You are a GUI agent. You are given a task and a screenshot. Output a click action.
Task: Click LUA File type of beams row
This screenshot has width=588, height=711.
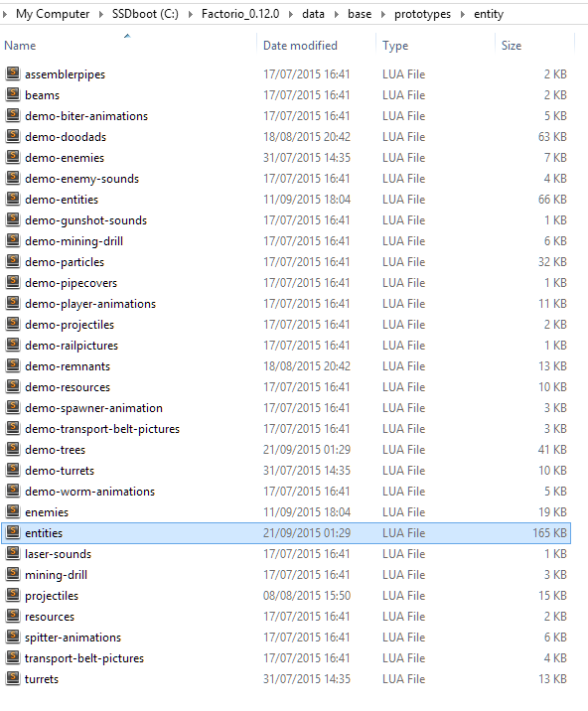click(x=404, y=94)
